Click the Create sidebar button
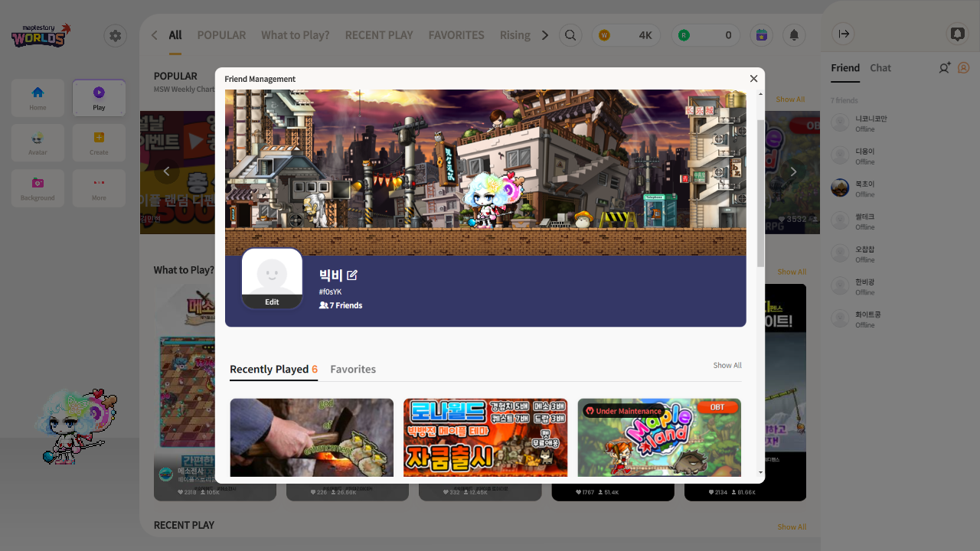The width and height of the screenshot is (980, 551). (x=99, y=143)
